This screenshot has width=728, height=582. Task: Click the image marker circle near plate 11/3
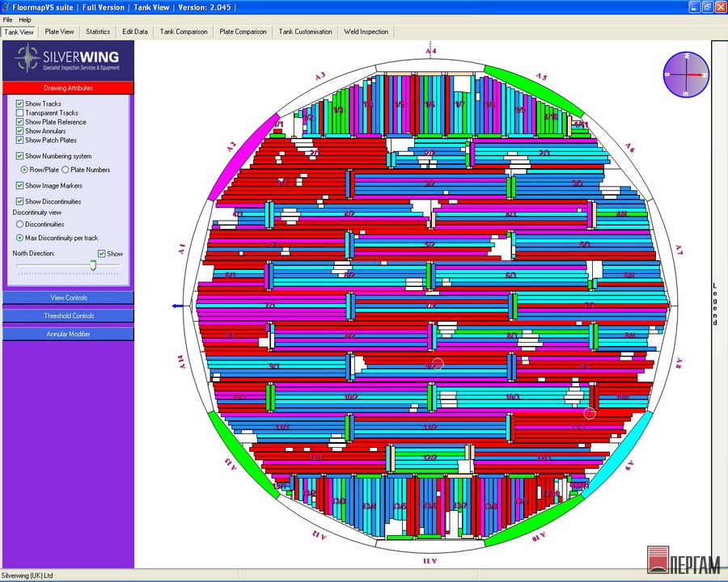[589, 412]
